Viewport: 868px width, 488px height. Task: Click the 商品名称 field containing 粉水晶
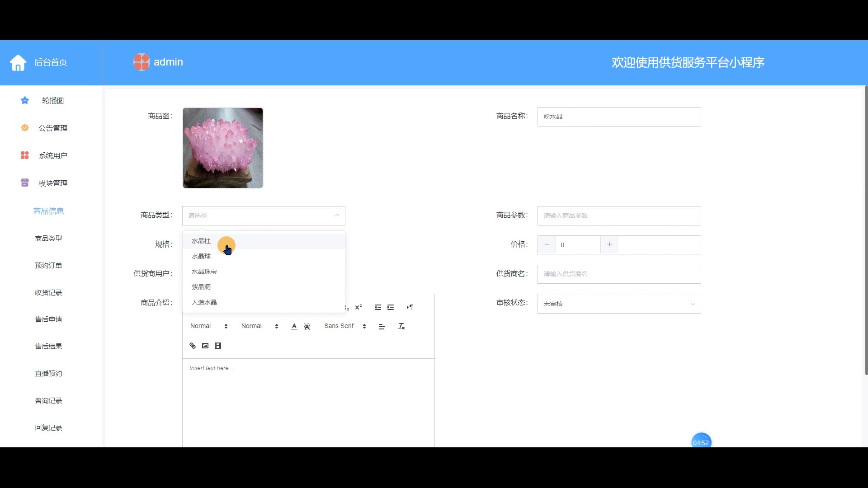619,117
